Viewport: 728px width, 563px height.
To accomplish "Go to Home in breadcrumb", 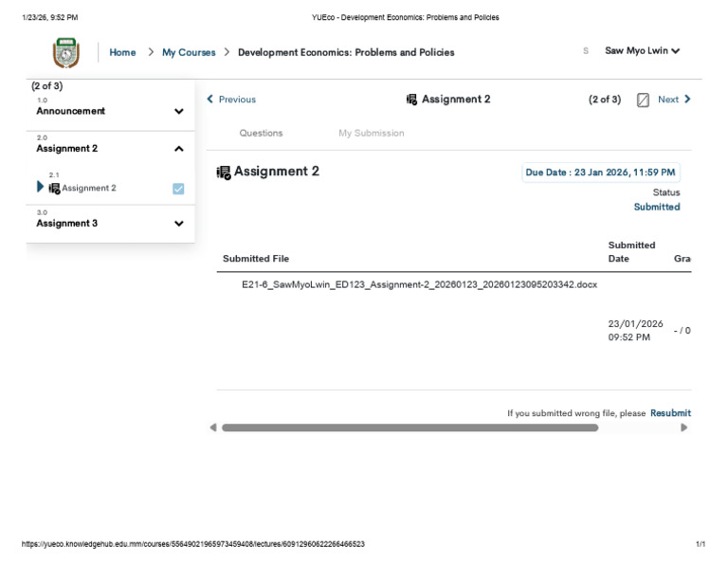I will click(x=122, y=52).
